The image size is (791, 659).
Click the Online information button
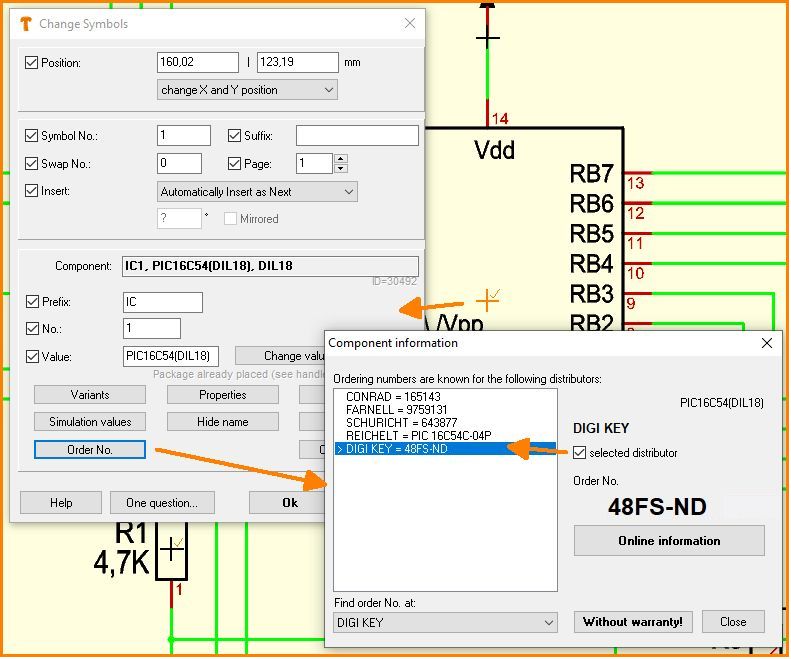(x=669, y=541)
